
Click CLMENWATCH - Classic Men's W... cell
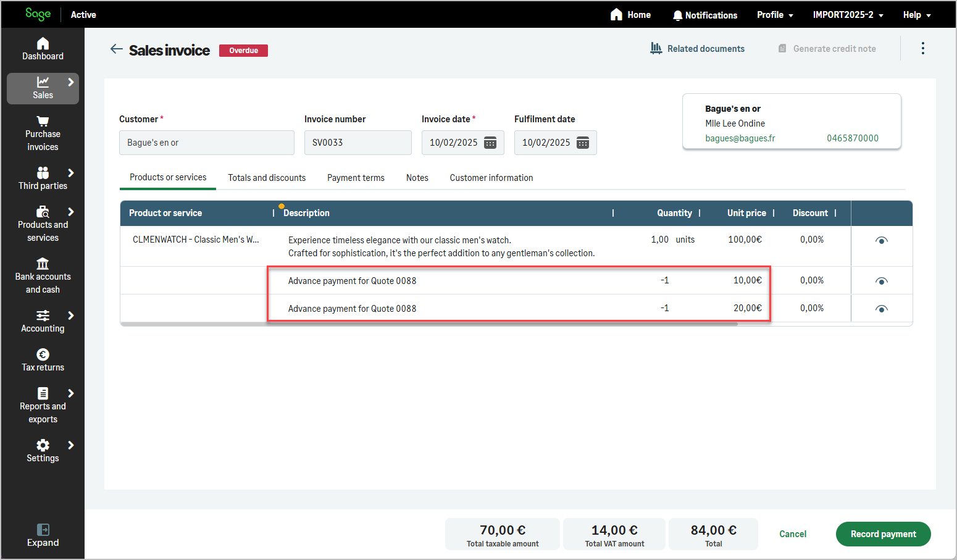[196, 240]
